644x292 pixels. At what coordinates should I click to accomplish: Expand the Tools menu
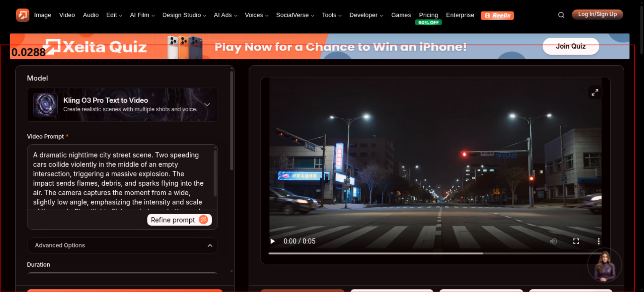click(331, 15)
